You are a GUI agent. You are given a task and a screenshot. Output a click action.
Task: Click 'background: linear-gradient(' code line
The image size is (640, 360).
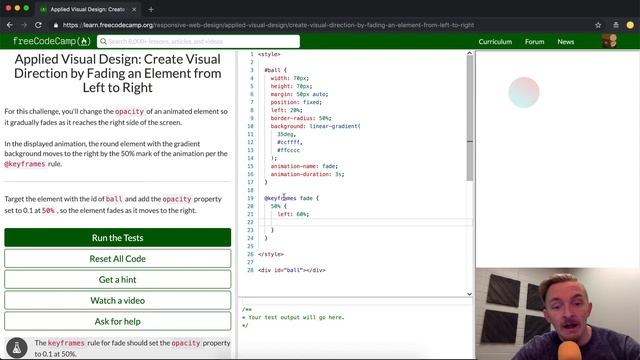pos(316,126)
